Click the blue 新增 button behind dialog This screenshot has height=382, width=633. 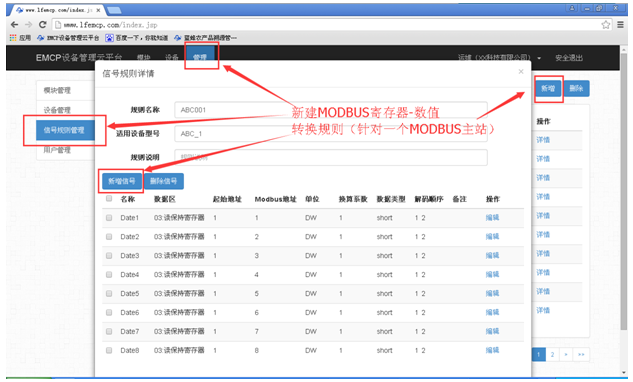coord(548,88)
